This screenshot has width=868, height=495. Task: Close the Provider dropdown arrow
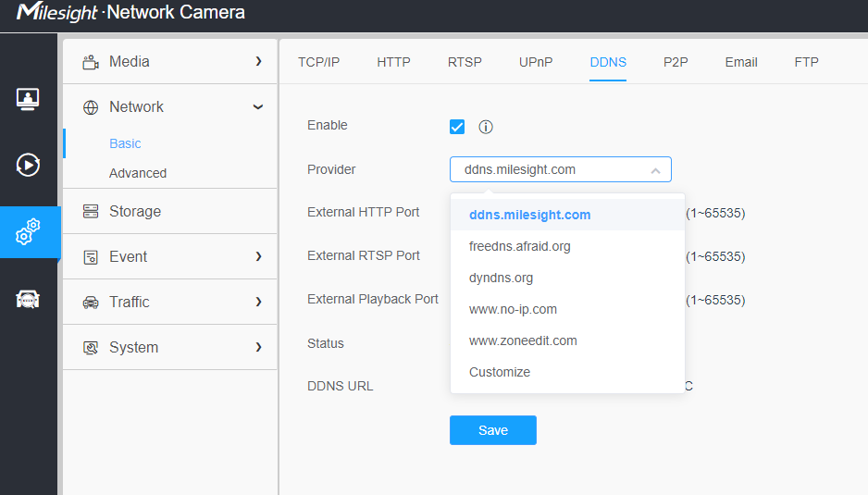[655, 170]
